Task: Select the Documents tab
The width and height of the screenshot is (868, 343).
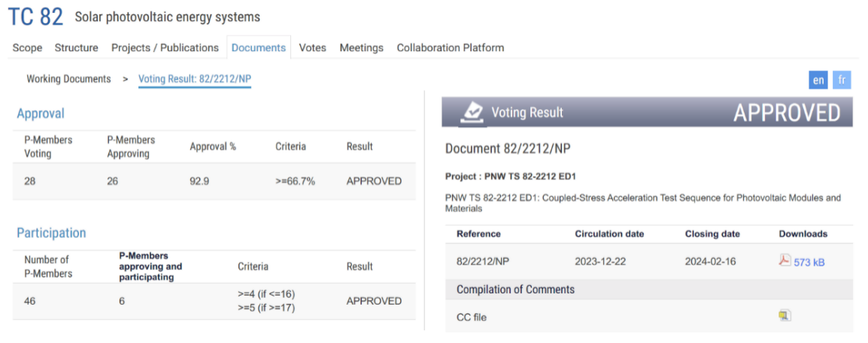Action: [258, 47]
